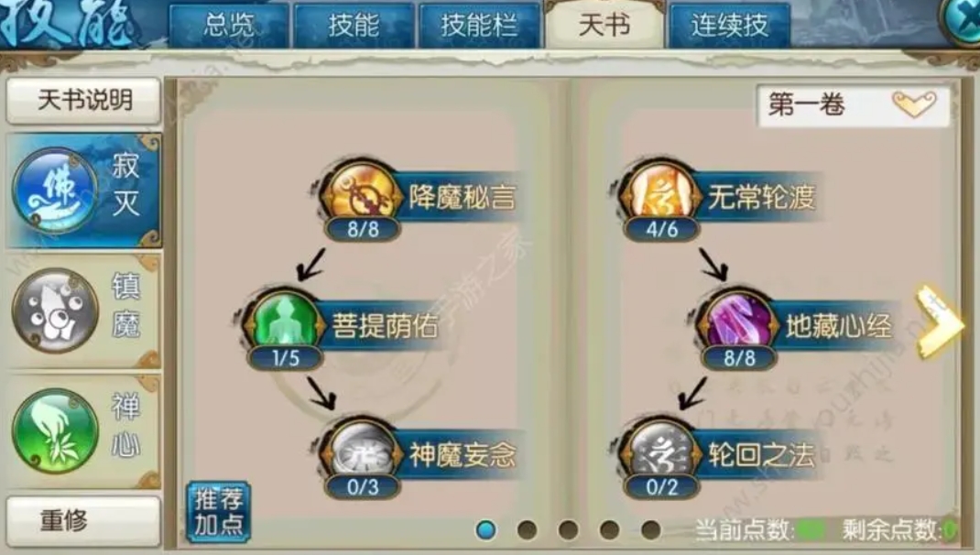Choose the locked 轮回之法 skill icon
The width and height of the screenshot is (980, 555).
tap(660, 452)
